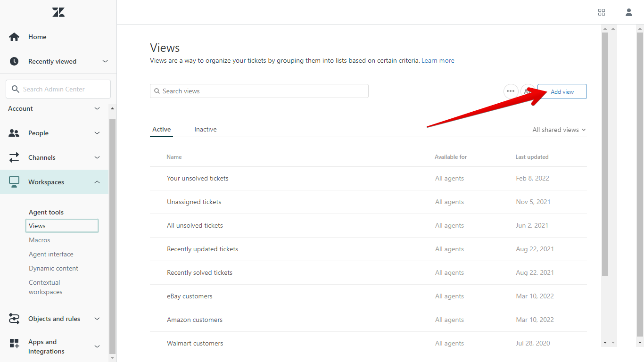Collapse the Workspaces section chevron
This screenshot has width=644, height=362.
97,182
